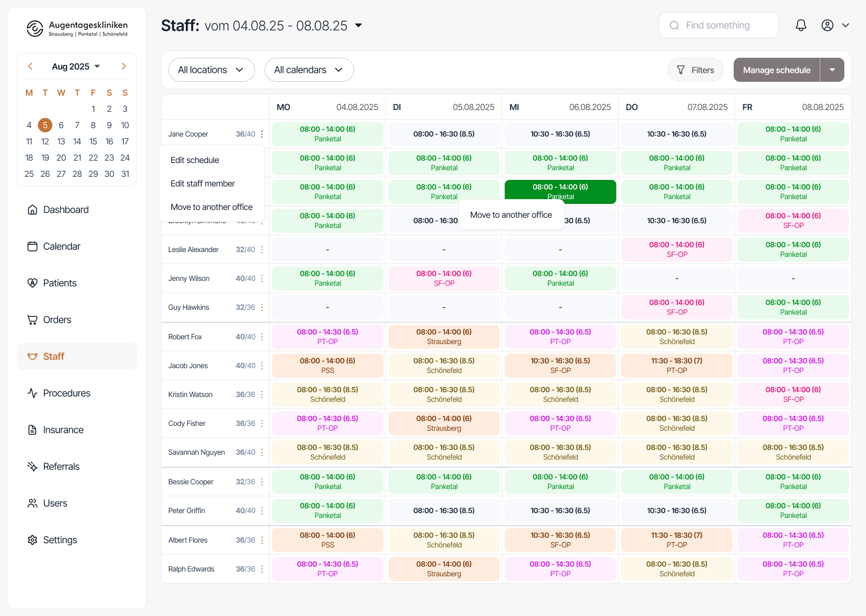Expand the Aug 2025 month selector
866x616 pixels.
[x=76, y=66]
